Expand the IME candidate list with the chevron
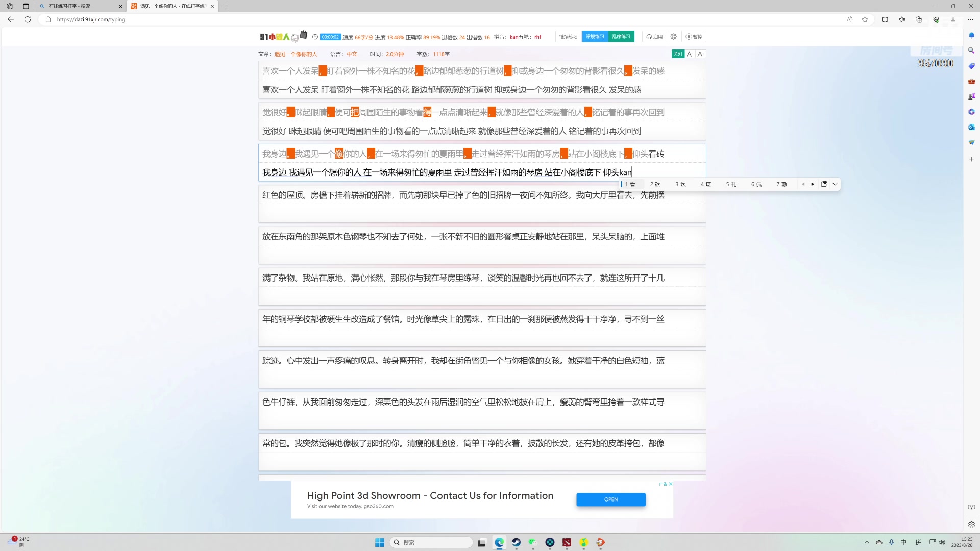 835,184
